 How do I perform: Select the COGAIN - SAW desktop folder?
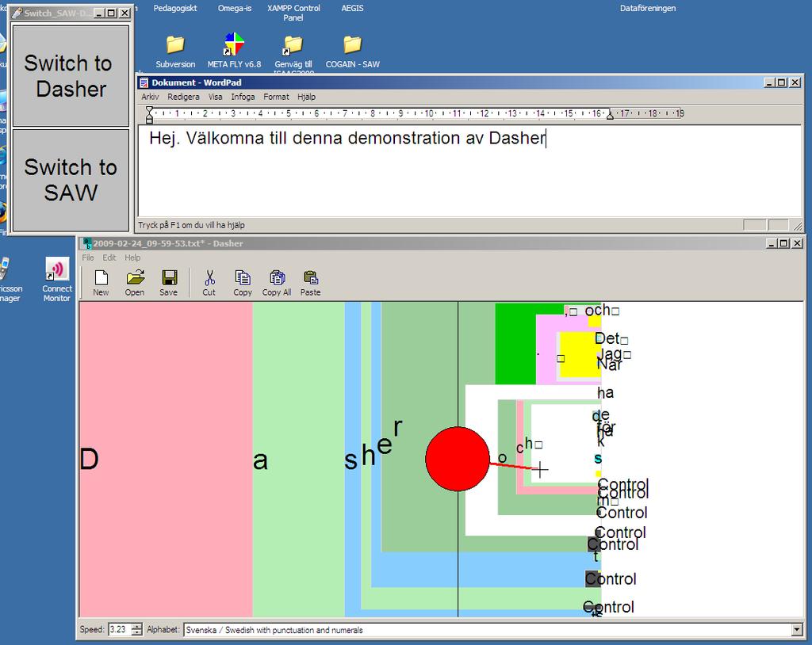pyautogui.click(x=353, y=52)
